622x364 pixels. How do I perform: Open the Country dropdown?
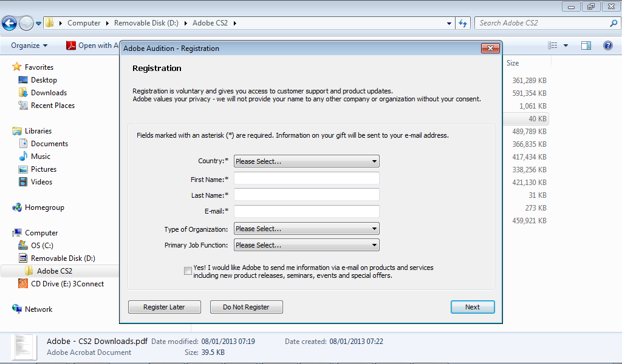(306, 161)
